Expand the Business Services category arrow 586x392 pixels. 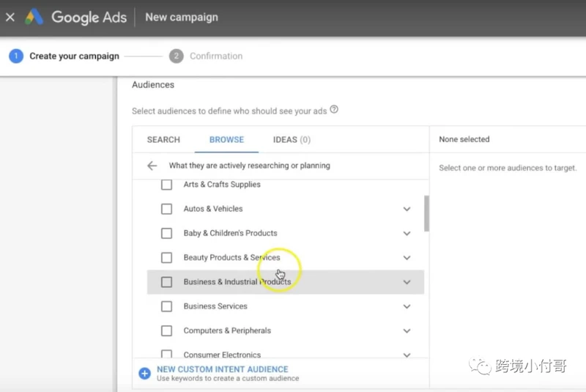(x=407, y=306)
